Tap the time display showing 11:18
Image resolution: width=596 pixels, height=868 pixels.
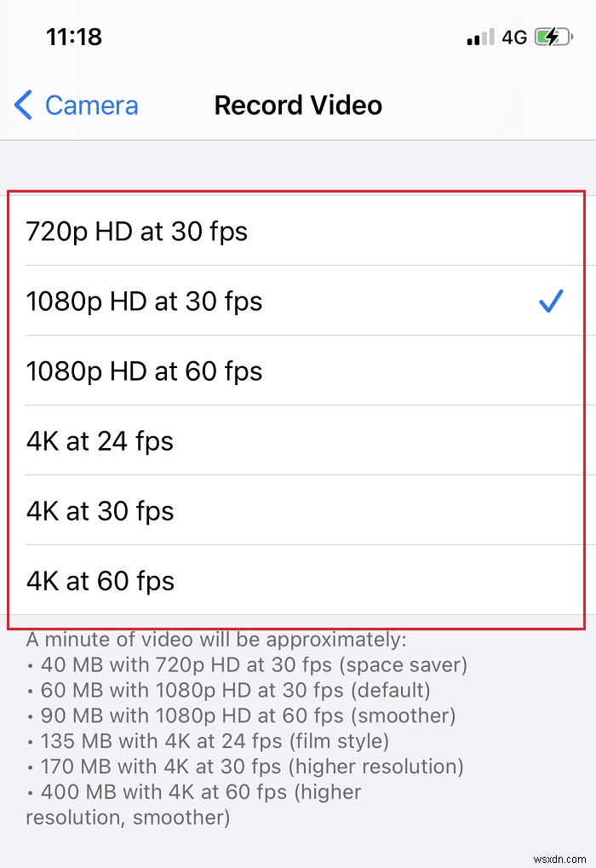75,37
